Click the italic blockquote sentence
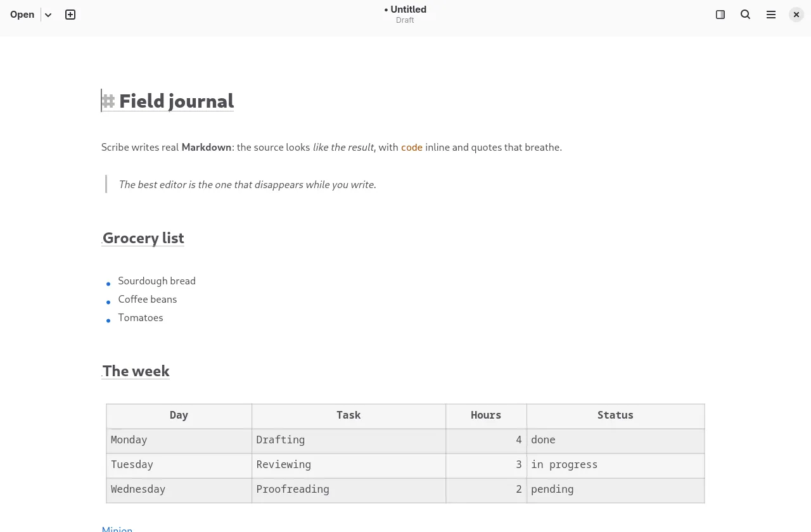The width and height of the screenshot is (811, 532). 248,184
